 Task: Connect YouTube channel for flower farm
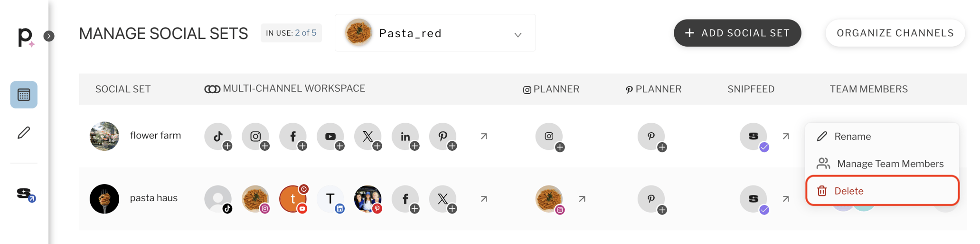coord(330,137)
